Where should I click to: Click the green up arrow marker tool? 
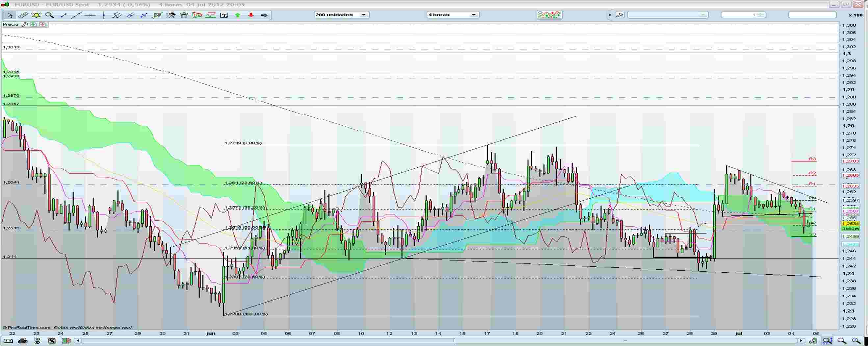(x=237, y=15)
